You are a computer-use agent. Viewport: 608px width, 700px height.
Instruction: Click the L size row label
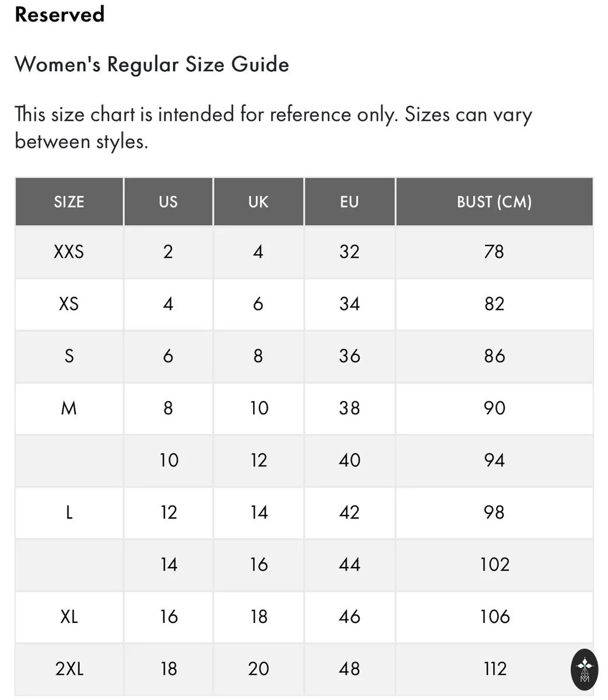coord(69,513)
